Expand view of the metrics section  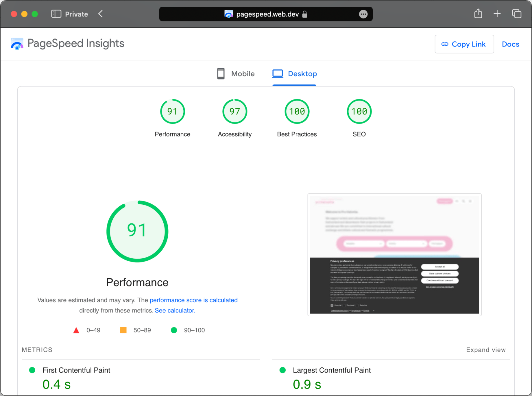point(485,350)
